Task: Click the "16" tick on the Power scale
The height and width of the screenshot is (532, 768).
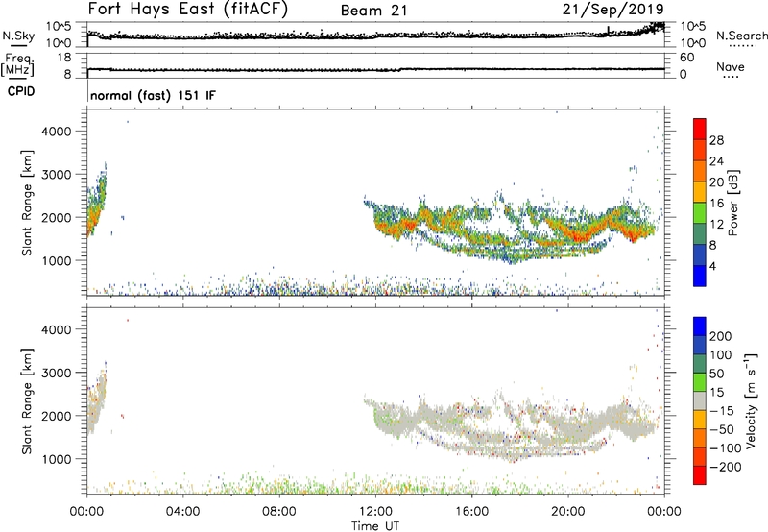Action: coord(716,204)
